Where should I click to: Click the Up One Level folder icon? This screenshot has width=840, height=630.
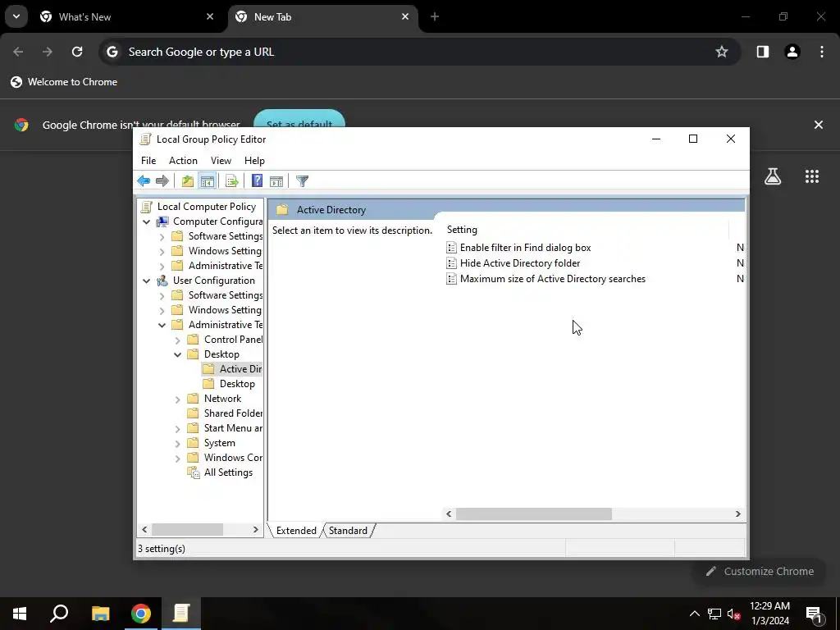point(188,181)
